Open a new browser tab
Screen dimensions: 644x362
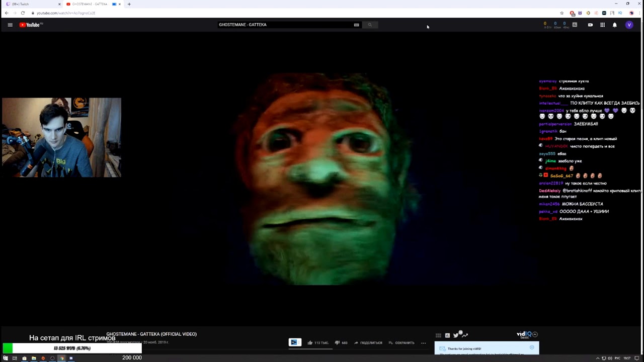click(x=129, y=4)
